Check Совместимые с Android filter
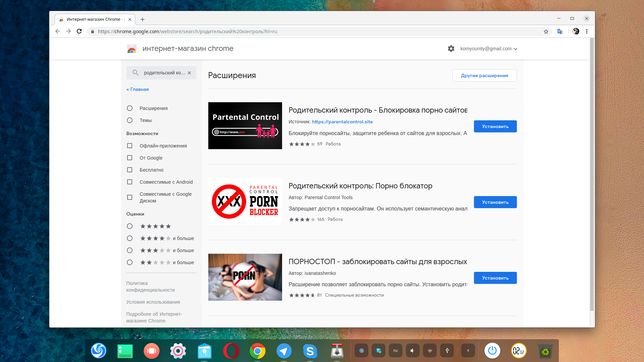644x362 pixels. point(130,182)
